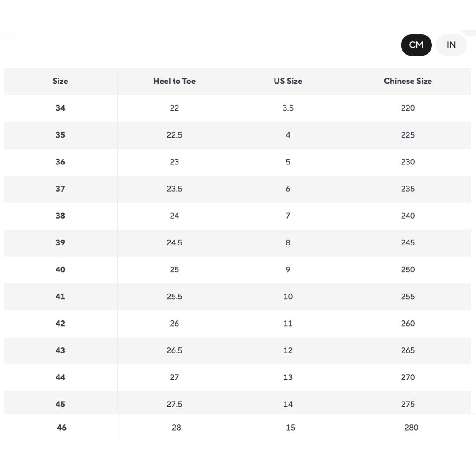Screen dimensions: 476x476
Task: Click Chinese size value 280
Action: point(411,428)
